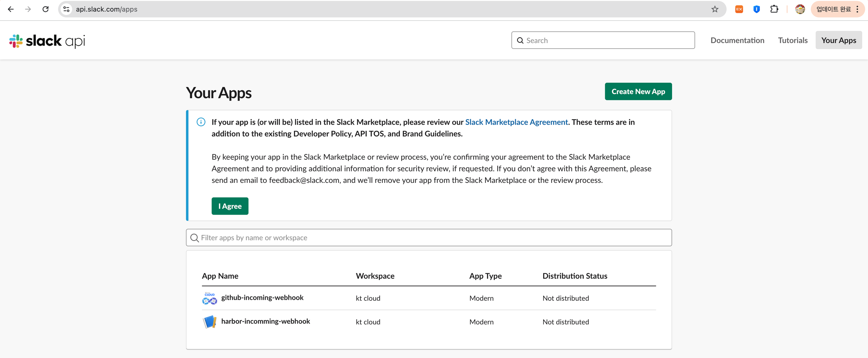
Task: Open the Documentation nav item
Action: click(737, 40)
